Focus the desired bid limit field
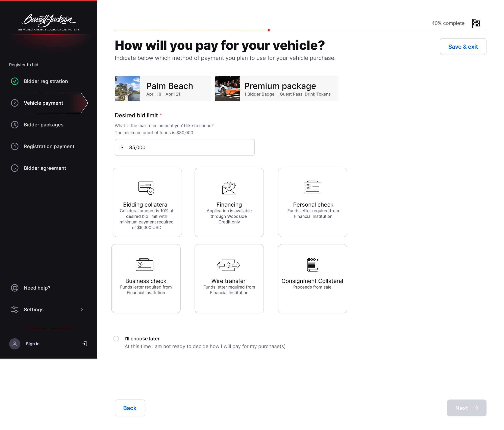 point(185,147)
